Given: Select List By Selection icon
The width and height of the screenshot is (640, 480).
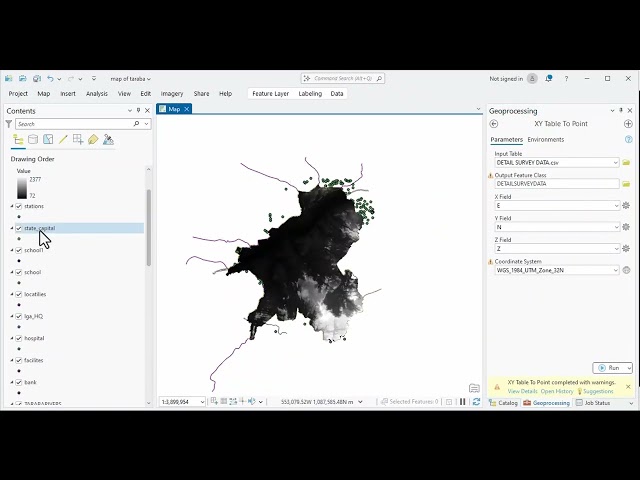Looking at the screenshot, I should [48, 140].
